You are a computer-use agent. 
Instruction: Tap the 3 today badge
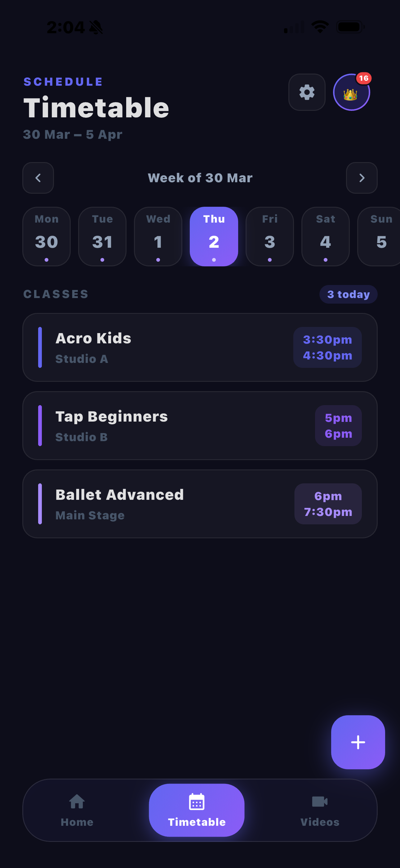(x=348, y=294)
